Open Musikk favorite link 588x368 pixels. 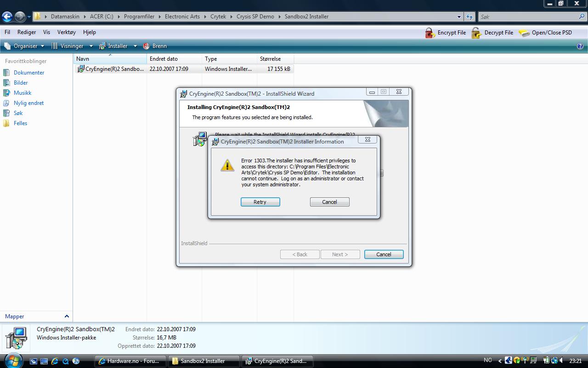click(x=17, y=93)
